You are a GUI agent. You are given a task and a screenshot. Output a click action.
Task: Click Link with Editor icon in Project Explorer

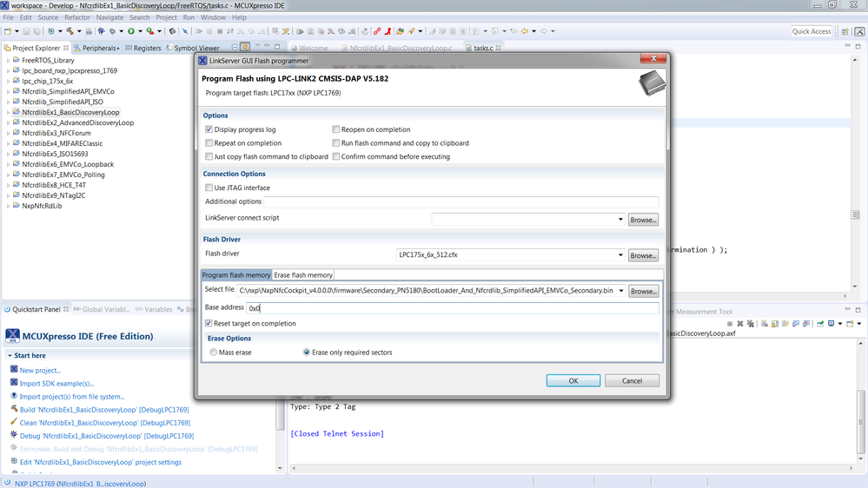click(x=245, y=47)
